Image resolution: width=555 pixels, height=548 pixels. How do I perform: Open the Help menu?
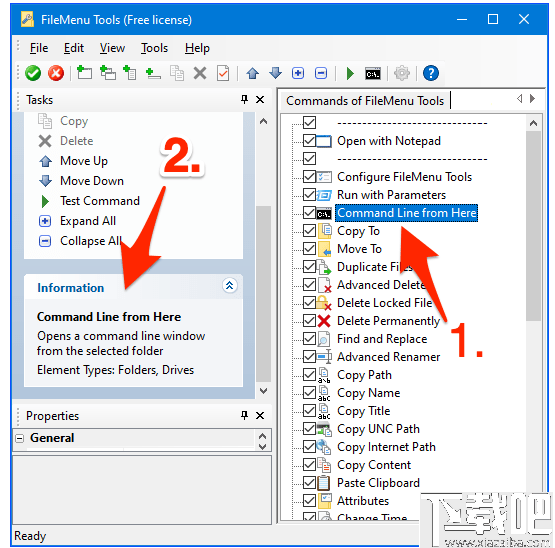point(197,48)
